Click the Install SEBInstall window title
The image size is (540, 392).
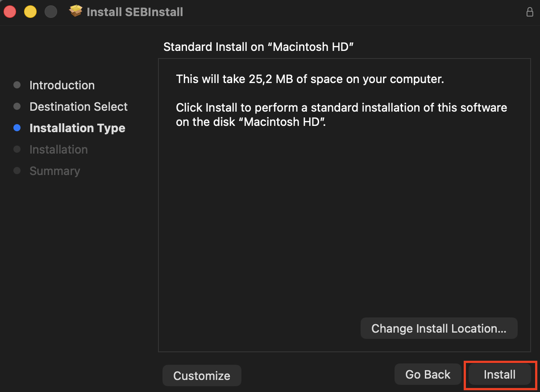pyautogui.click(x=135, y=12)
